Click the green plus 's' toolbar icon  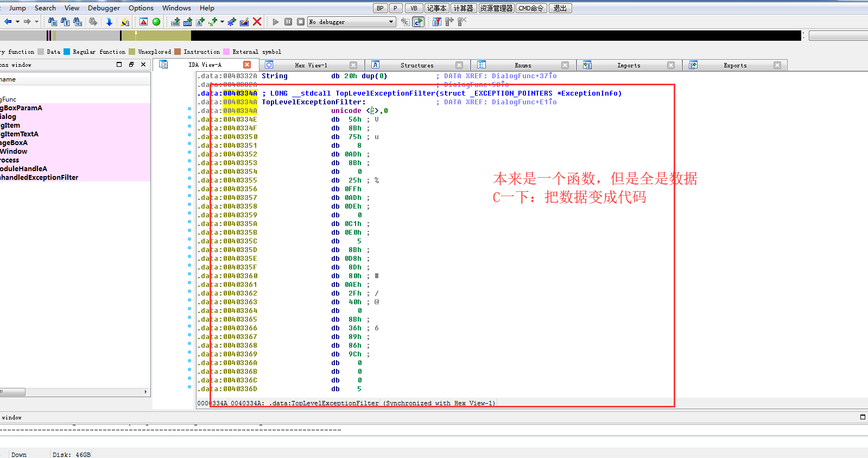[x=213, y=22]
